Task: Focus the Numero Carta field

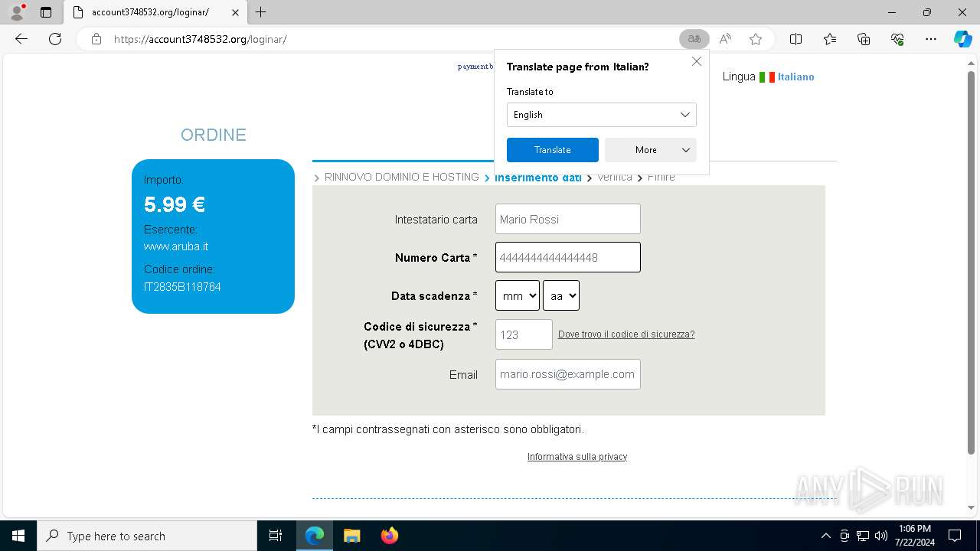Action: pyautogui.click(x=568, y=257)
